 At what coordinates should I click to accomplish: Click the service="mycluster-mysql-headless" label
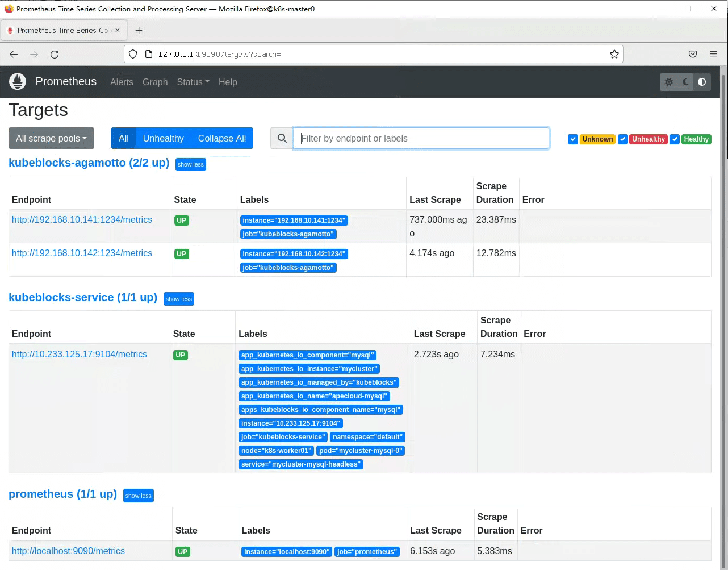click(x=301, y=464)
